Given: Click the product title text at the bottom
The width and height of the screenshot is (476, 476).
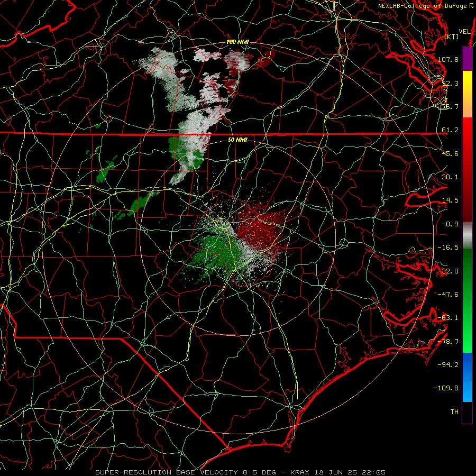Looking at the screenshot, I should pos(241,472).
